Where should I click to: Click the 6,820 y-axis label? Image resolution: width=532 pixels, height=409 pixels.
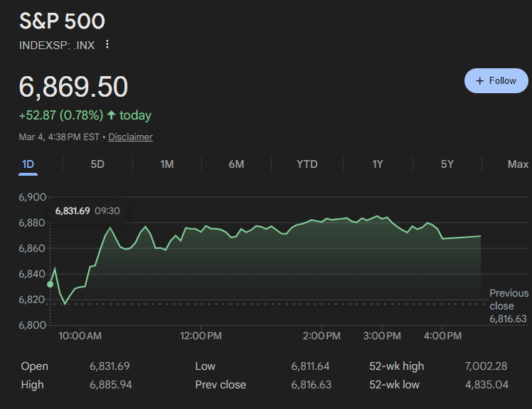[32, 299]
